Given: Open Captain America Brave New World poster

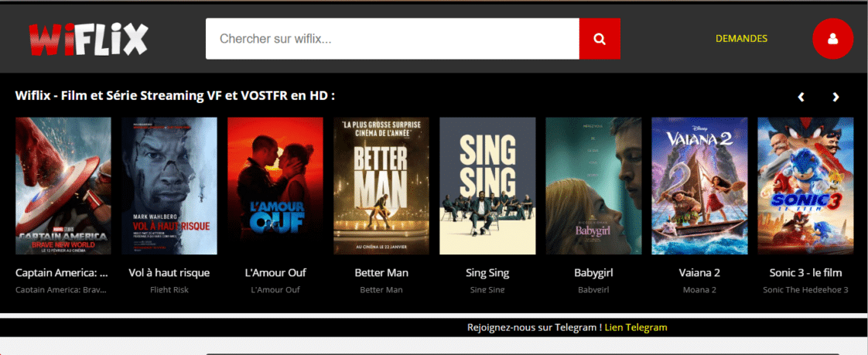Looking at the screenshot, I should click(x=63, y=186).
